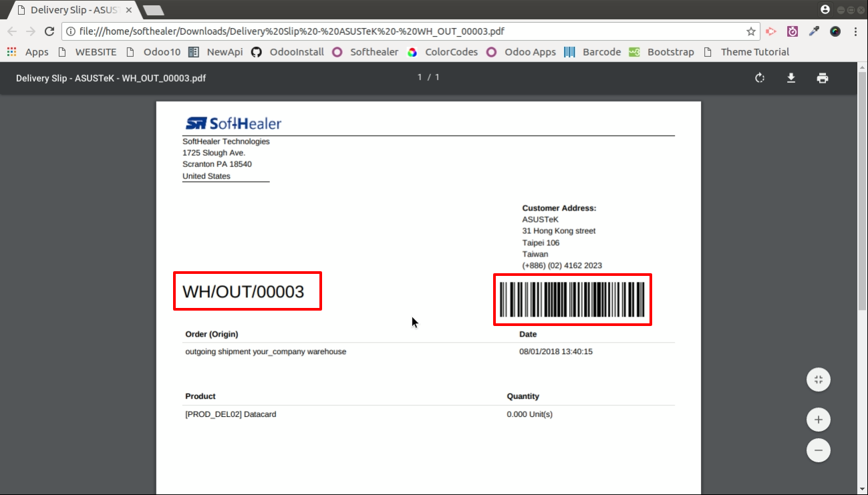Click the 1725 Slough Ave. address line
This screenshot has width=868, height=495.
click(x=214, y=153)
